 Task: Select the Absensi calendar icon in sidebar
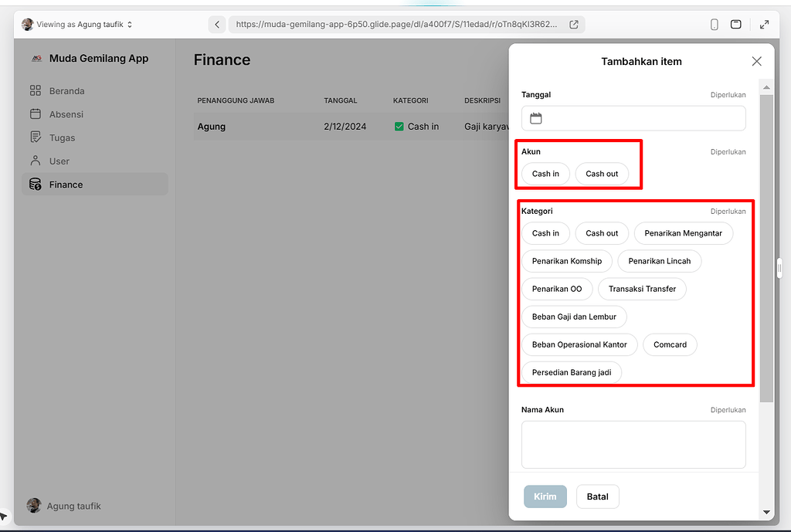pos(35,114)
